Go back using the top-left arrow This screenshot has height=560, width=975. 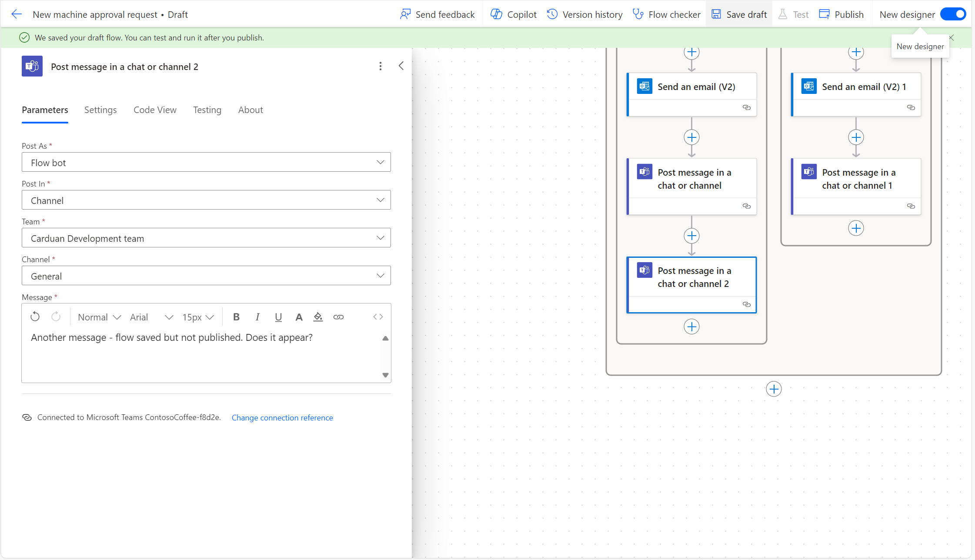point(17,14)
